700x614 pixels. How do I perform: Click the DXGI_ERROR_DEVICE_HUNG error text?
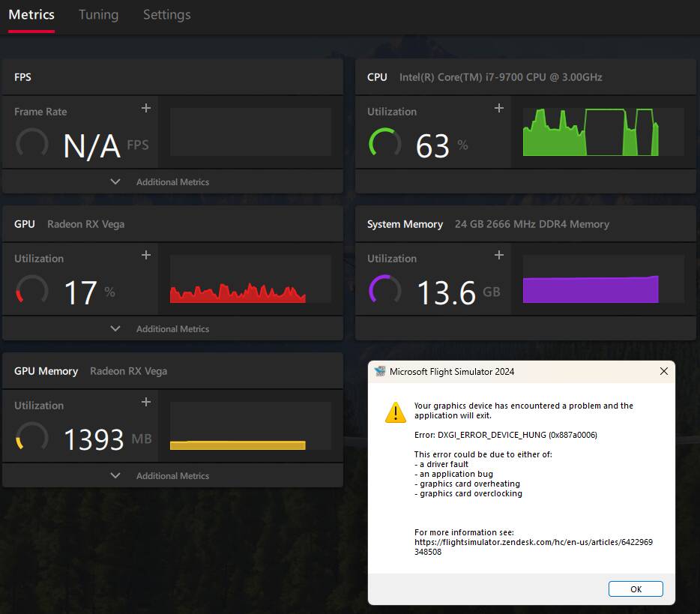(505, 435)
